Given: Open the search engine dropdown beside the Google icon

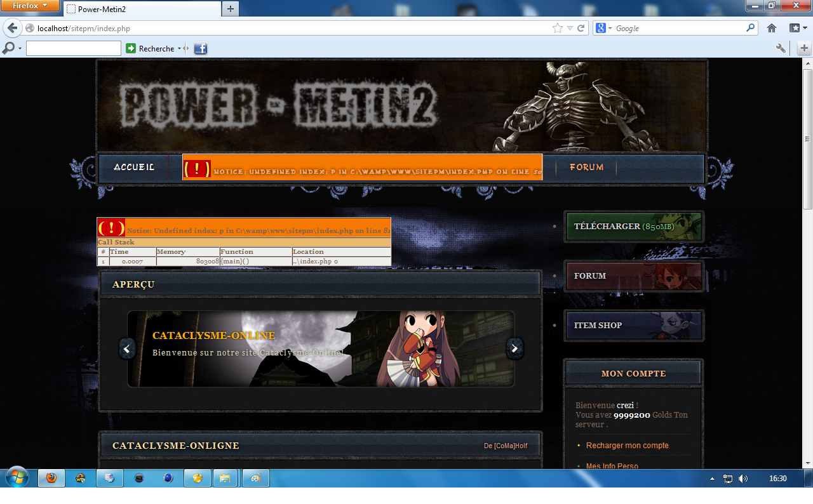Looking at the screenshot, I should click(x=610, y=29).
